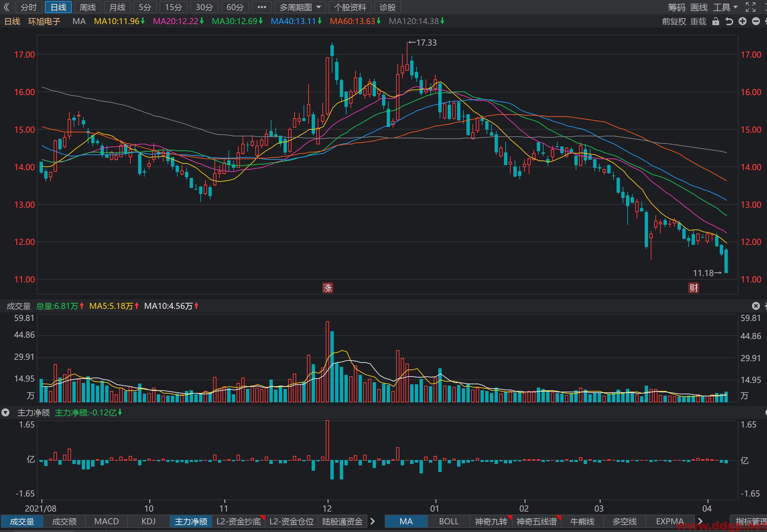Image resolution: width=767 pixels, height=532 pixels.
Task: Select MACD indicator tab
Action: tap(107, 521)
